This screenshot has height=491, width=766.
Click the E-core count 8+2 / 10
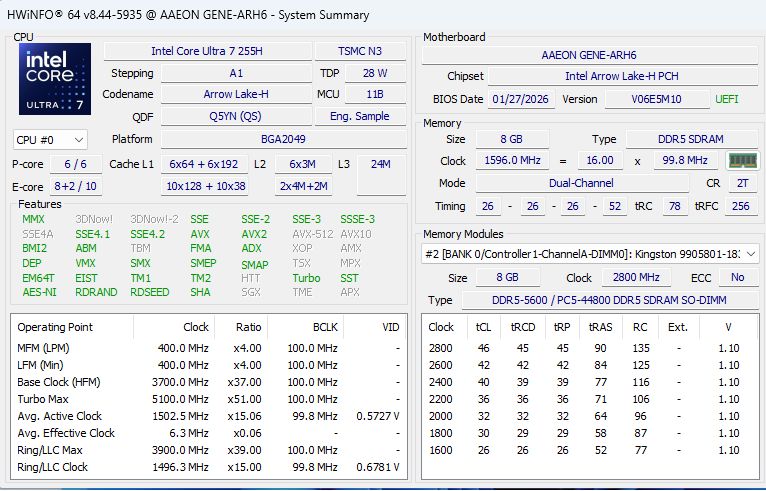click(x=76, y=187)
